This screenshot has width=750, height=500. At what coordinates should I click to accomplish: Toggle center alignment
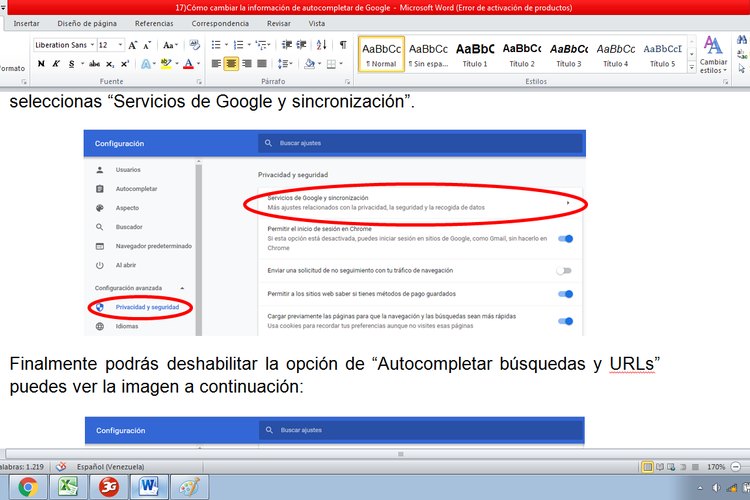coord(232,63)
